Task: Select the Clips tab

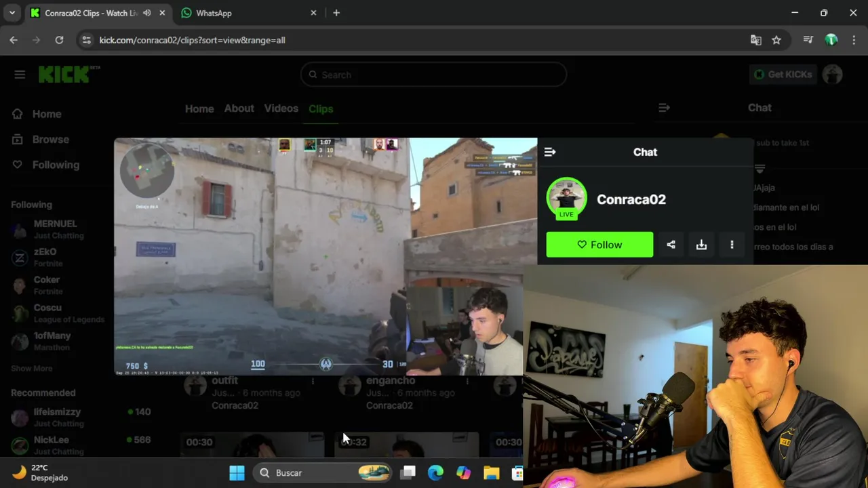Action: point(321,108)
